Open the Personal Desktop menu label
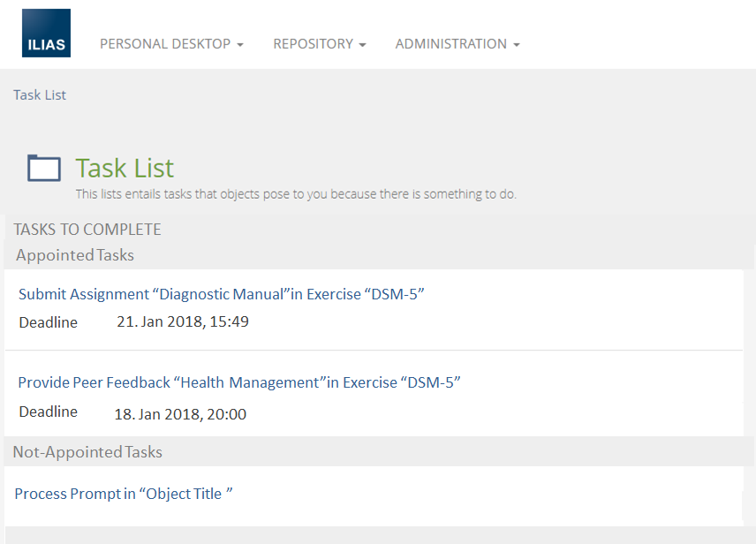756x544 pixels. coord(165,44)
